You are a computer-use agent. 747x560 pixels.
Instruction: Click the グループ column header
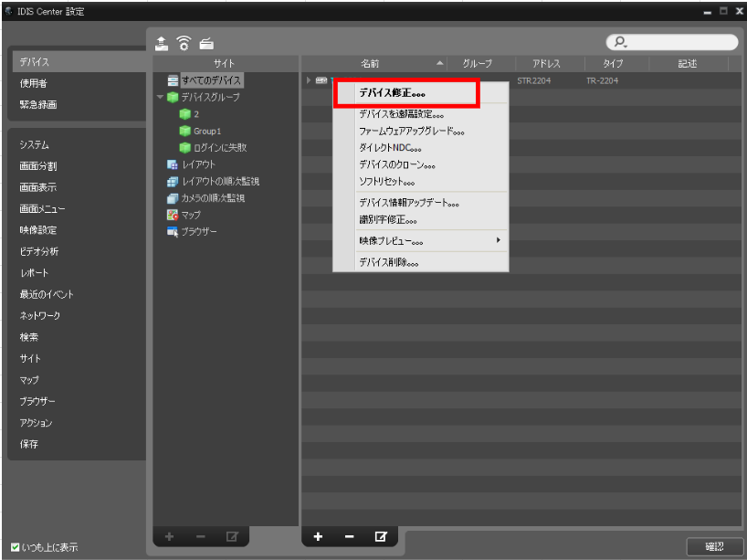(480, 63)
